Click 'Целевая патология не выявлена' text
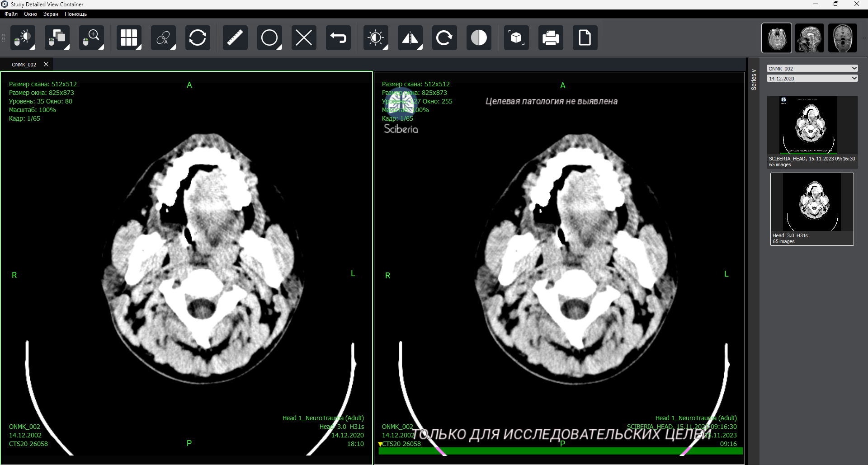Screen dimensions: 868x465 coord(552,101)
